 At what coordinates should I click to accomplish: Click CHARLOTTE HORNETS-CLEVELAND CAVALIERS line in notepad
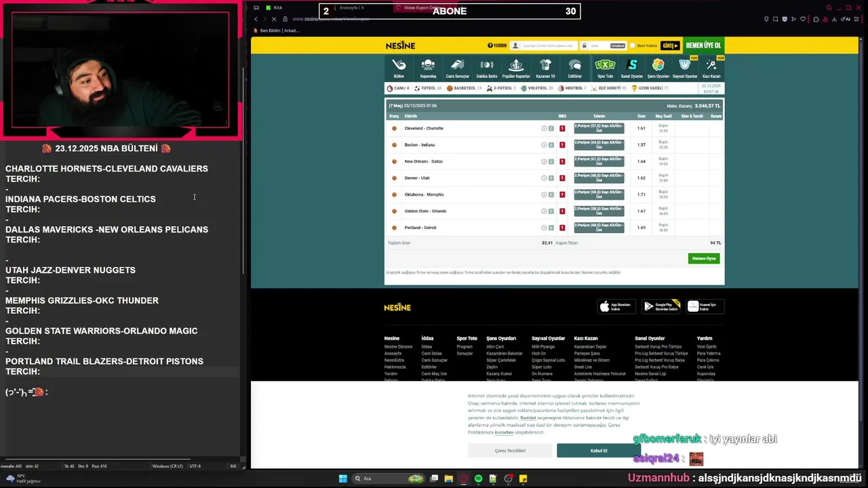106,169
